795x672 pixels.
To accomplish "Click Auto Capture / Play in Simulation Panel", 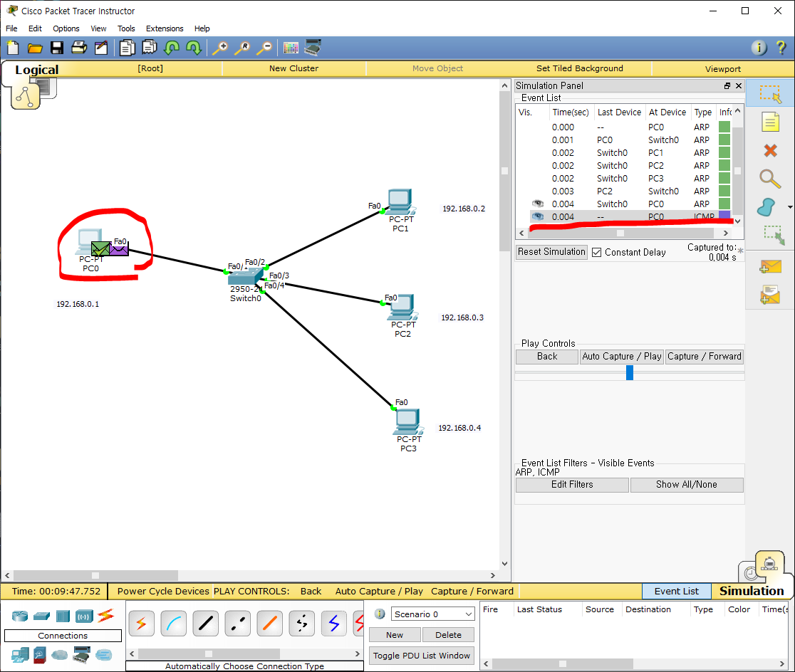I will (x=622, y=356).
